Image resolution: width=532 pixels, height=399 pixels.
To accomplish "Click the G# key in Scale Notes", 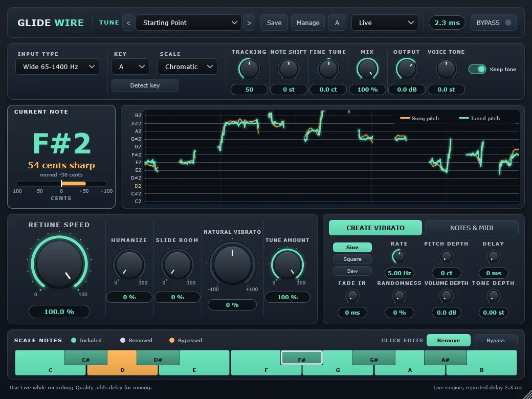I will pos(373,358).
